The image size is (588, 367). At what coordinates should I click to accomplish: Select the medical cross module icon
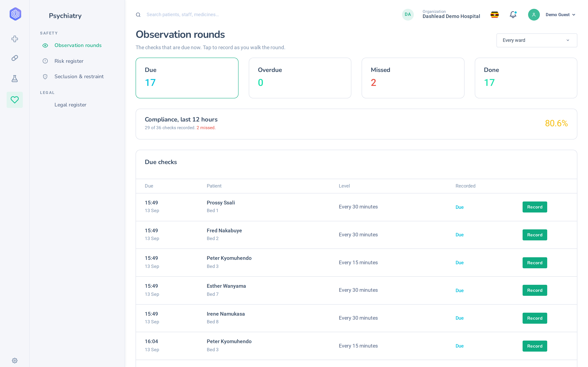(15, 39)
